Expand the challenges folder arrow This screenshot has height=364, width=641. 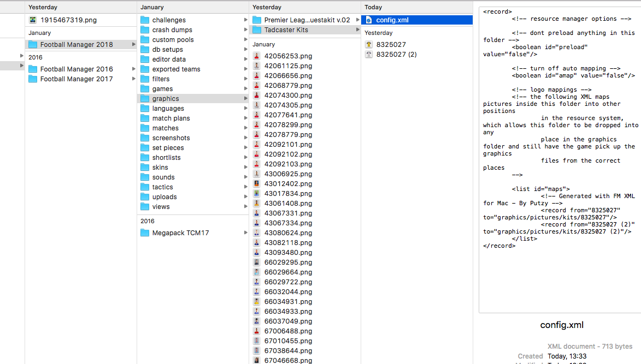(x=245, y=20)
